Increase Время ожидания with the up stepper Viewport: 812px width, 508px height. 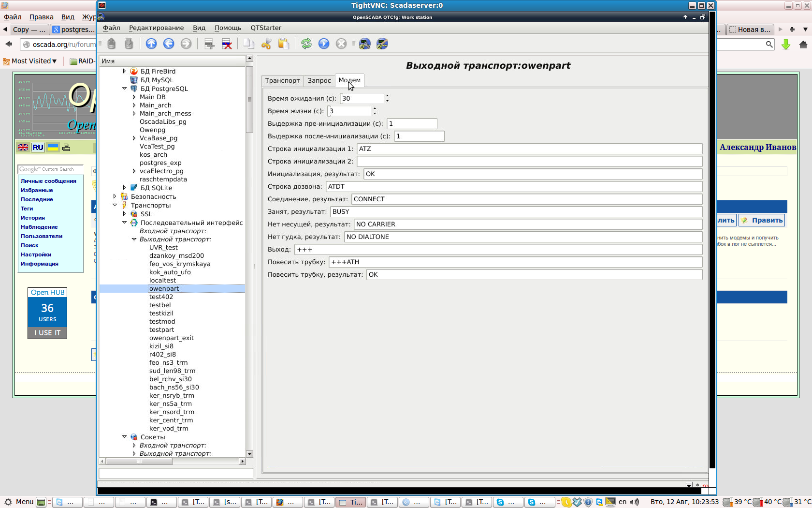tap(387, 96)
